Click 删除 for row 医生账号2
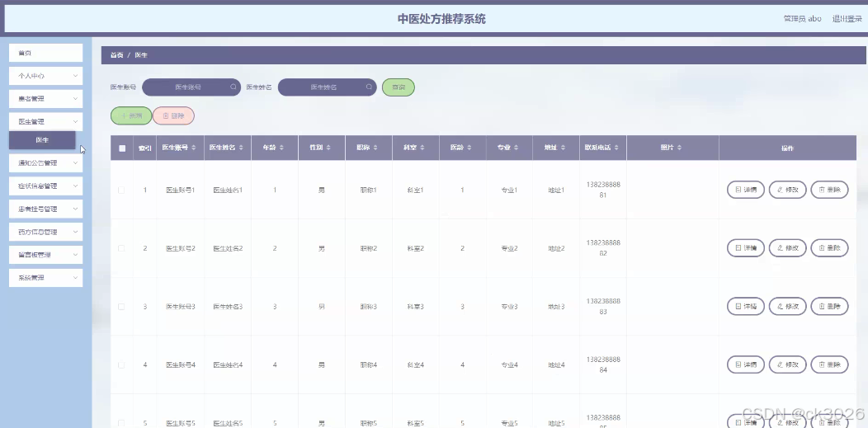Image resolution: width=868 pixels, height=428 pixels. tap(830, 248)
